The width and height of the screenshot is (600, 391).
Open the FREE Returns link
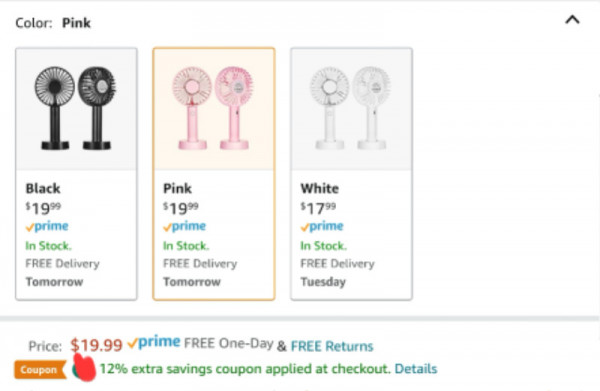coord(332,346)
